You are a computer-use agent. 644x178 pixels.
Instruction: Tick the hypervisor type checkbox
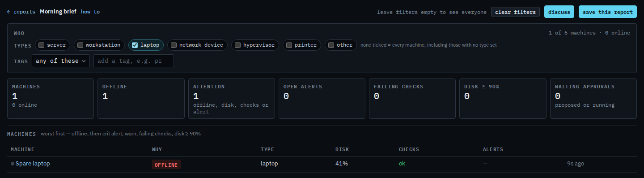tap(238, 45)
